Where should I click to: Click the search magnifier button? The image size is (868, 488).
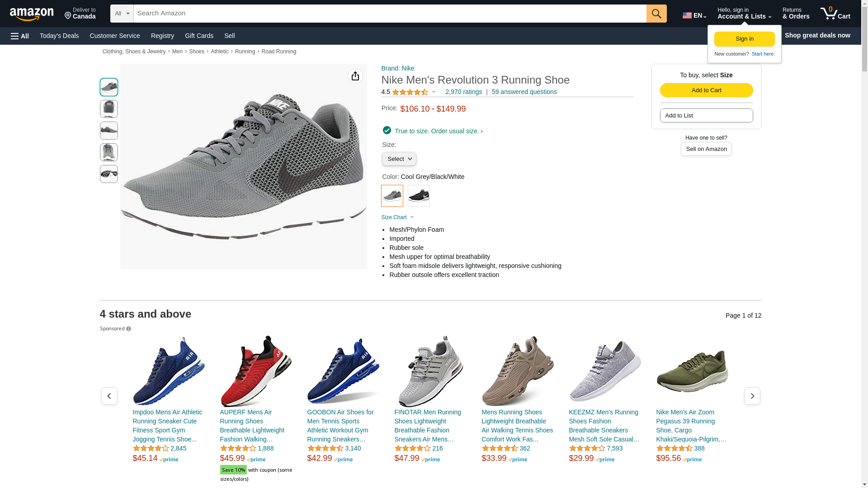click(x=656, y=14)
